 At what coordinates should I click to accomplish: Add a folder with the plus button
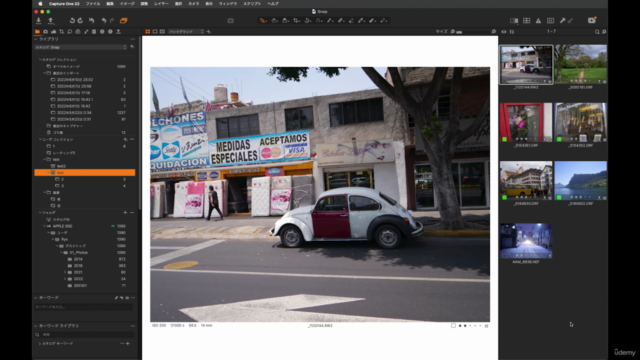pos(125,213)
